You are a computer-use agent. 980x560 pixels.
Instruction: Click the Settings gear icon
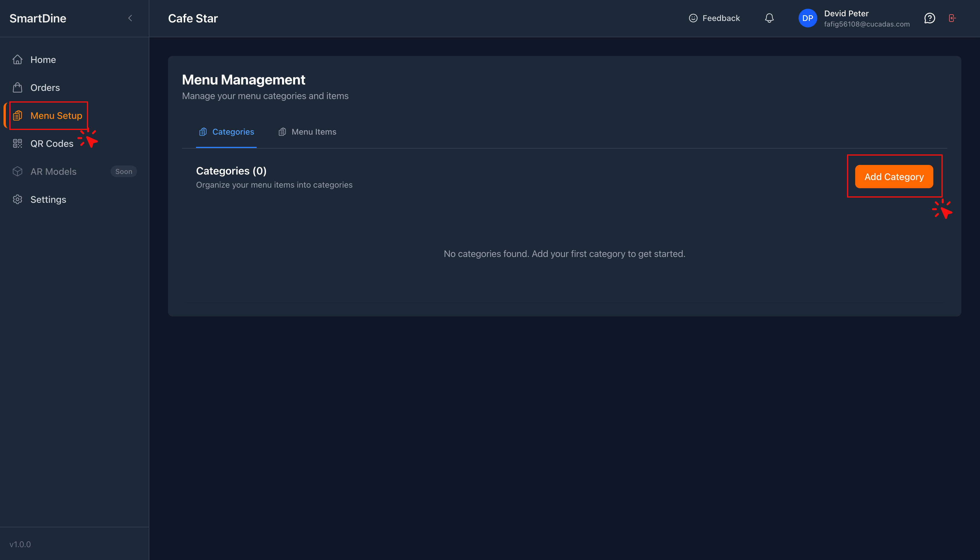point(17,200)
